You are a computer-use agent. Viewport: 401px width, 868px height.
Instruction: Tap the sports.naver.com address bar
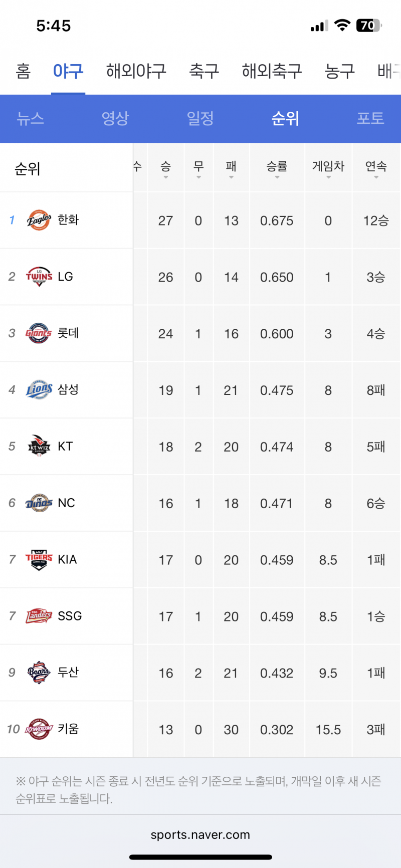coord(200,835)
